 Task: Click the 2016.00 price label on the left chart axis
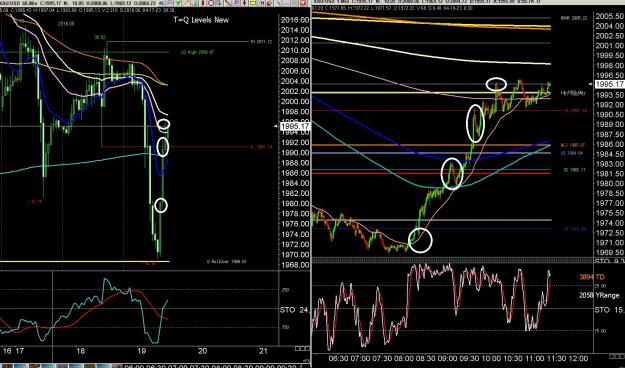pos(295,20)
